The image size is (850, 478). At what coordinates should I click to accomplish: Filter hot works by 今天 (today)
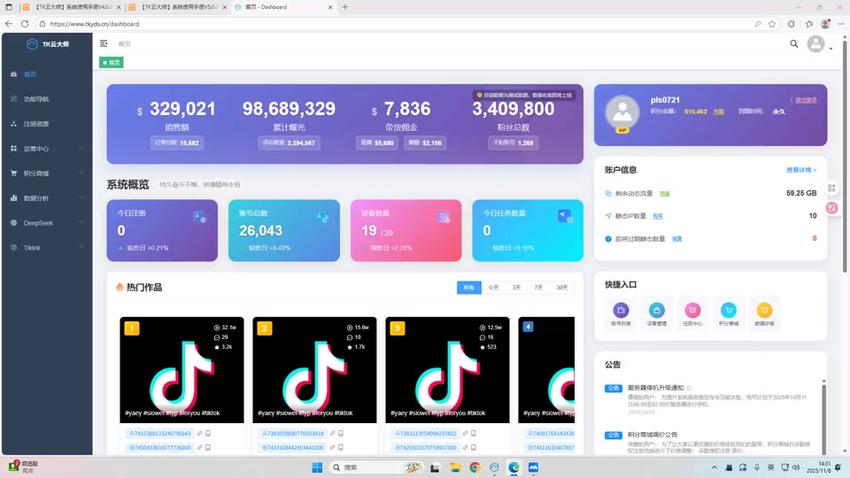(x=493, y=287)
